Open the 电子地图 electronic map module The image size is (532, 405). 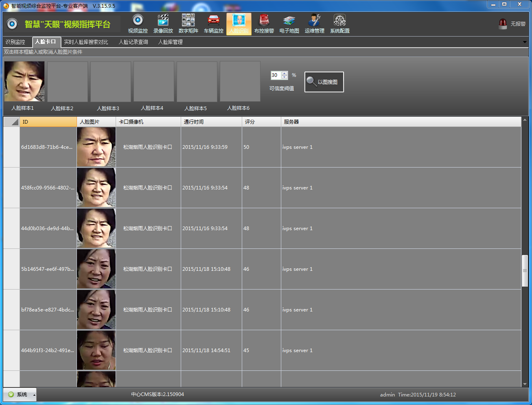pos(289,24)
